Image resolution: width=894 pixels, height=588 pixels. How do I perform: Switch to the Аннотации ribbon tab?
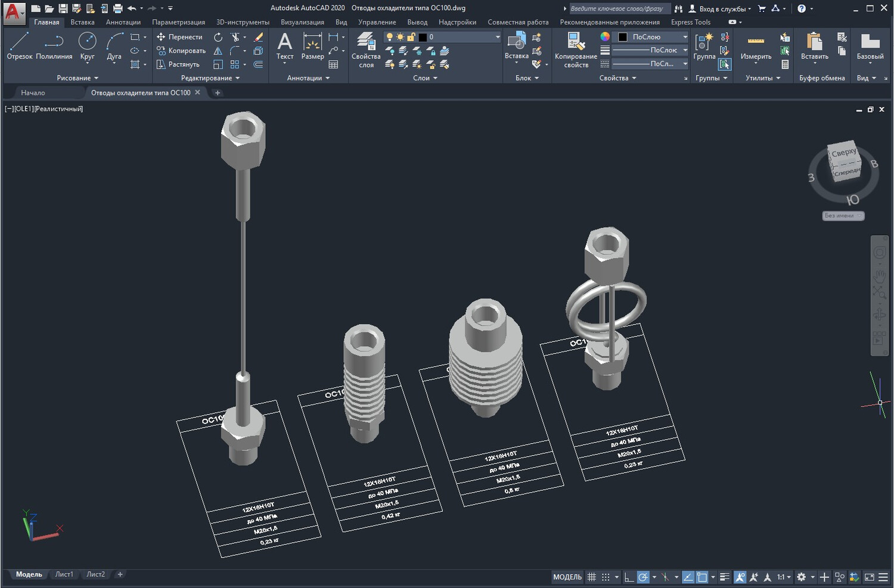(123, 22)
